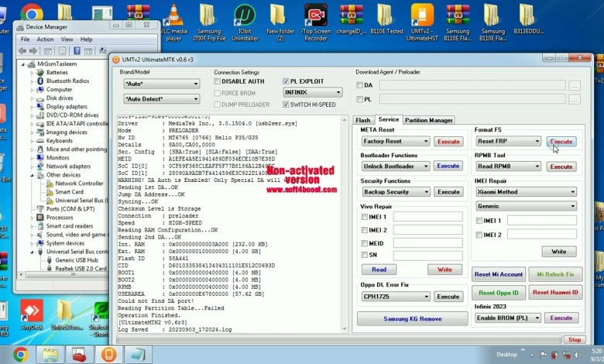Viewport: 604px width, 364px height.
Task: Open New folder (2) on desktop
Action: tap(280, 22)
